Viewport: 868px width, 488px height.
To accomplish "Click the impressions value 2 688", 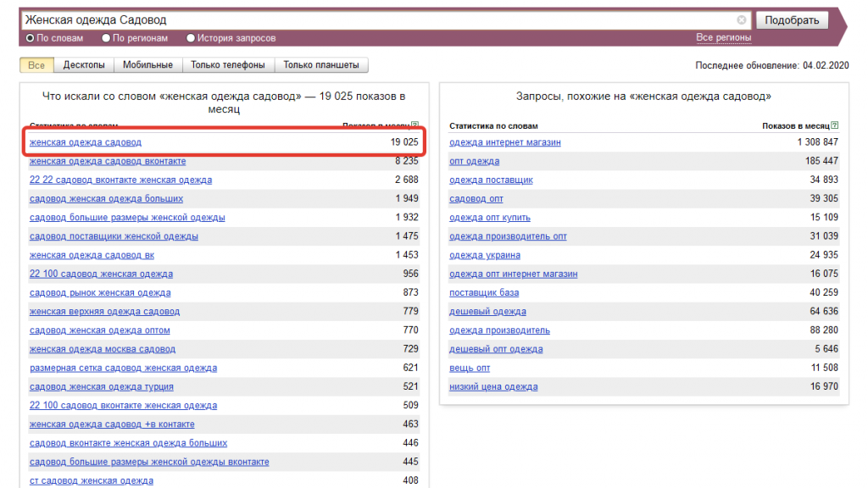I will (x=406, y=180).
